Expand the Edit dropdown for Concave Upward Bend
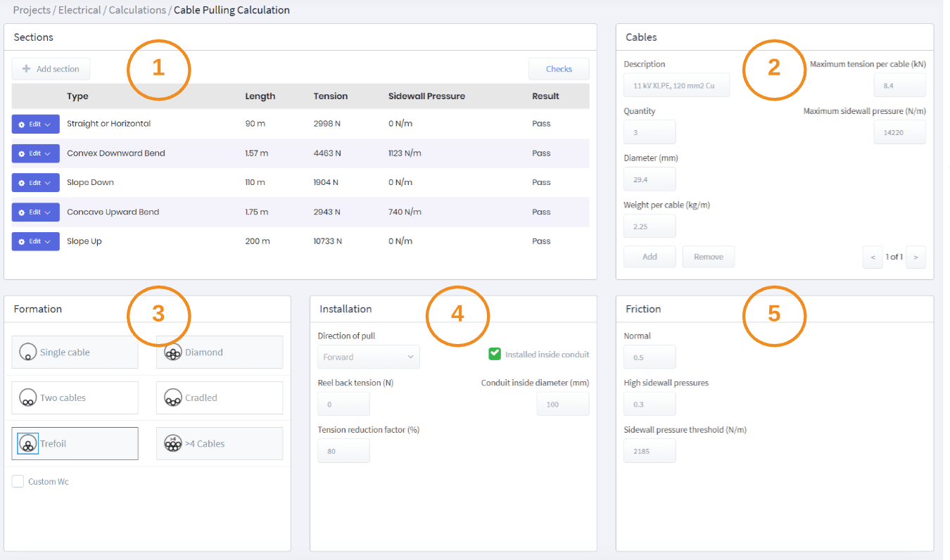 point(49,212)
